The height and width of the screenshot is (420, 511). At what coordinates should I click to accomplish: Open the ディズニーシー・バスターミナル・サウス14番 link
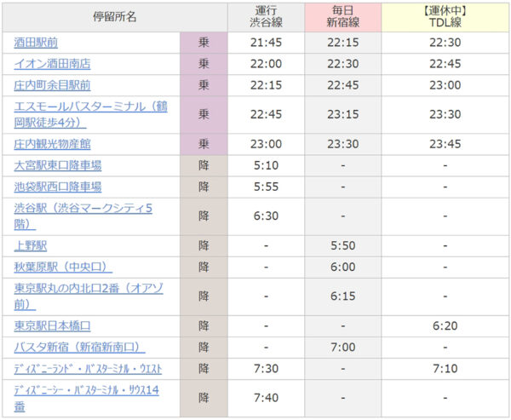click(x=86, y=389)
